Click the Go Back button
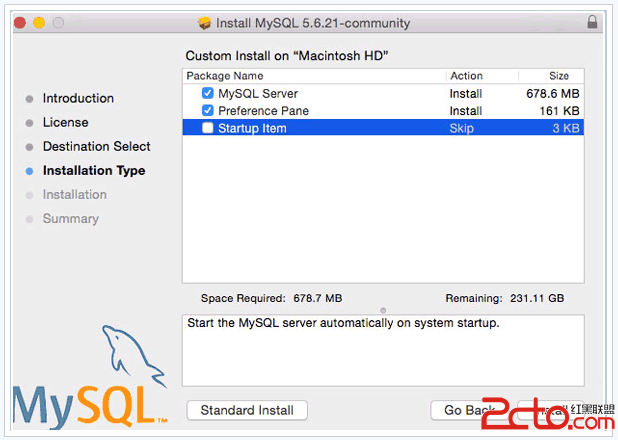 pyautogui.click(x=471, y=410)
